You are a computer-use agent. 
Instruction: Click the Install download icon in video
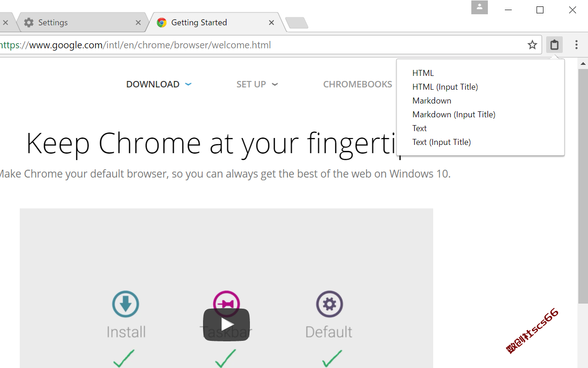tap(126, 304)
